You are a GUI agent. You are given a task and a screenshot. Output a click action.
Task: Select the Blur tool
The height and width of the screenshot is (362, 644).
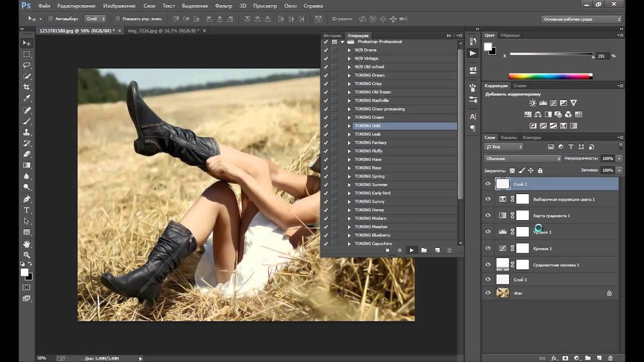point(27,176)
